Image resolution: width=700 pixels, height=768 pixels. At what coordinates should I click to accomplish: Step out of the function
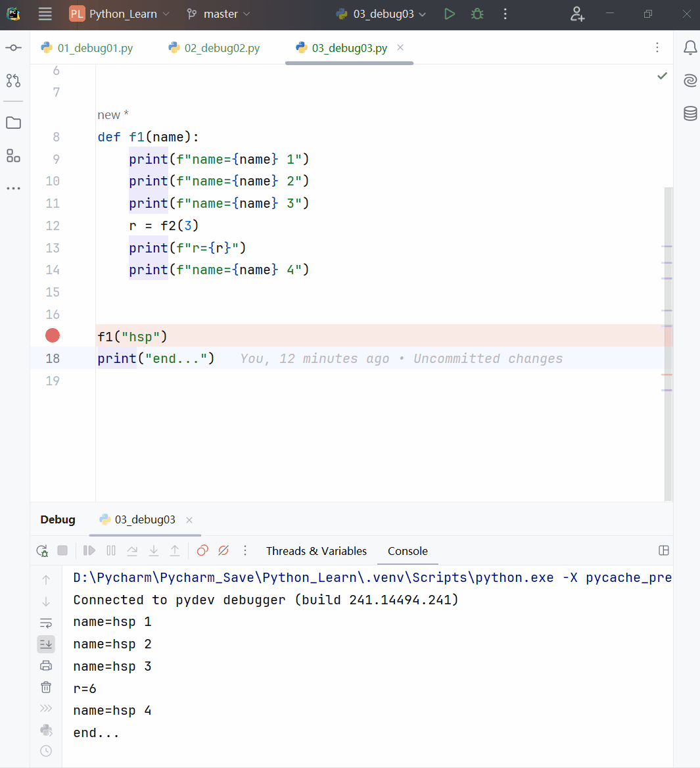pyautogui.click(x=175, y=550)
